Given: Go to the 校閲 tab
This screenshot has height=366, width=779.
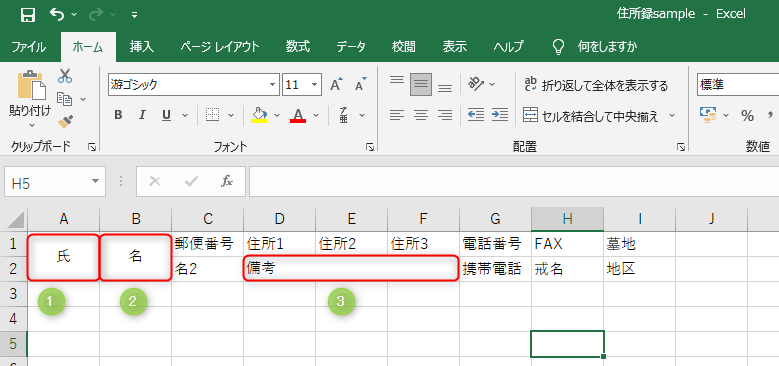Looking at the screenshot, I should (x=403, y=47).
